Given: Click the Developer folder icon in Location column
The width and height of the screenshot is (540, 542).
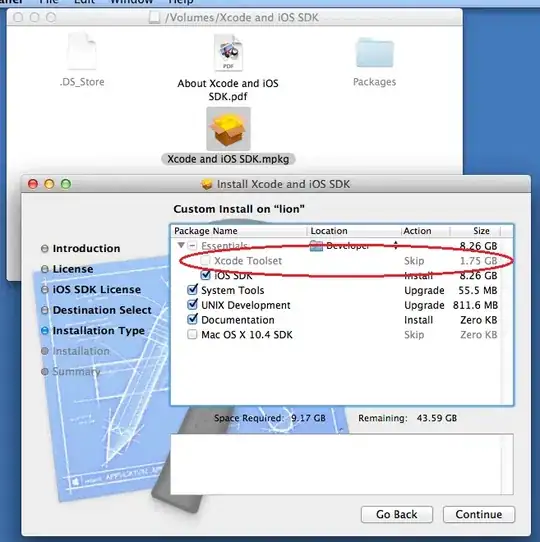Looking at the screenshot, I should coord(316,246).
